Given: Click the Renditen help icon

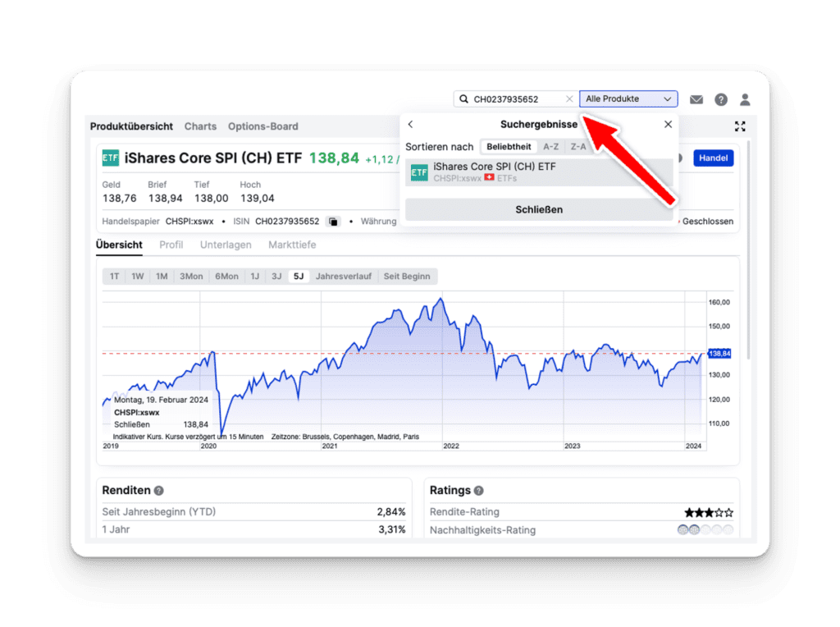Looking at the screenshot, I should pyautogui.click(x=159, y=490).
